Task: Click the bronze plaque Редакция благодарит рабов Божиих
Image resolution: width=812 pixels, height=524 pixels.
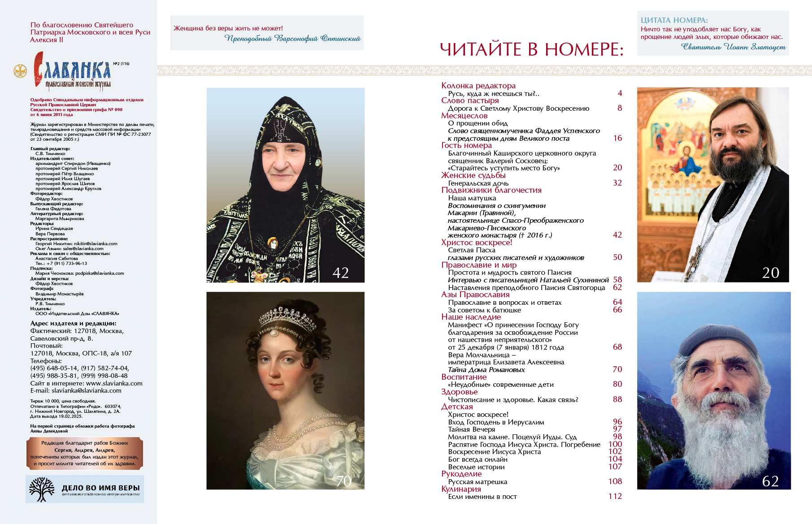Action: [x=85, y=453]
